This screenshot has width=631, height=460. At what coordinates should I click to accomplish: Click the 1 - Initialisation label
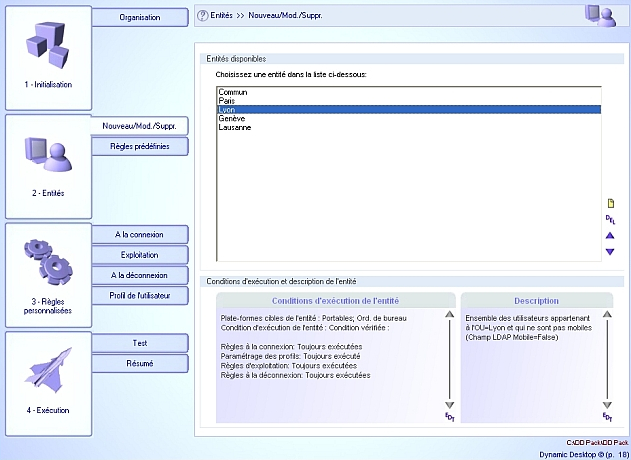point(48,85)
